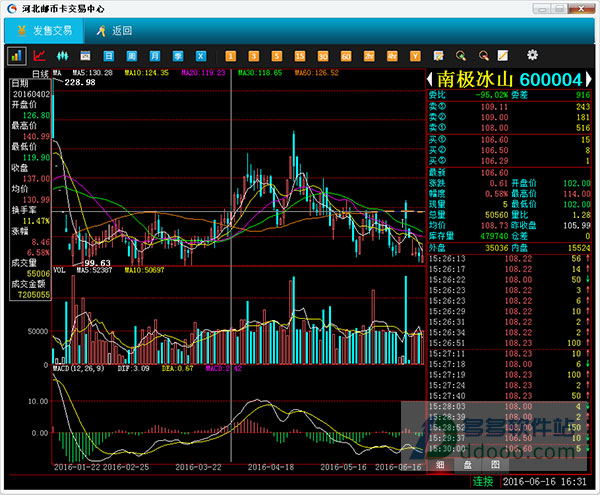Click stock name 南极冰山

[474, 80]
